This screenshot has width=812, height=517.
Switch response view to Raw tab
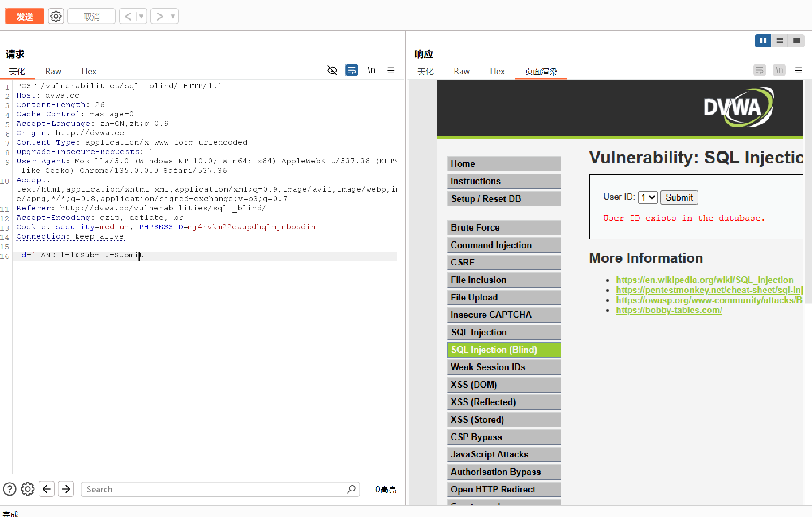pyautogui.click(x=462, y=71)
